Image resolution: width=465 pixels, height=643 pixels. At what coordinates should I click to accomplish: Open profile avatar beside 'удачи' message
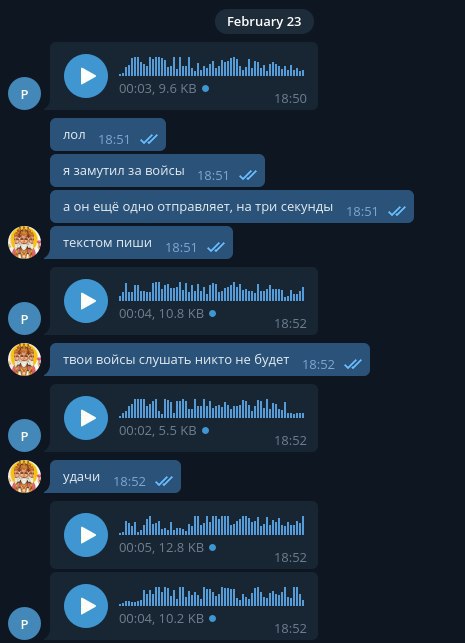(25, 477)
